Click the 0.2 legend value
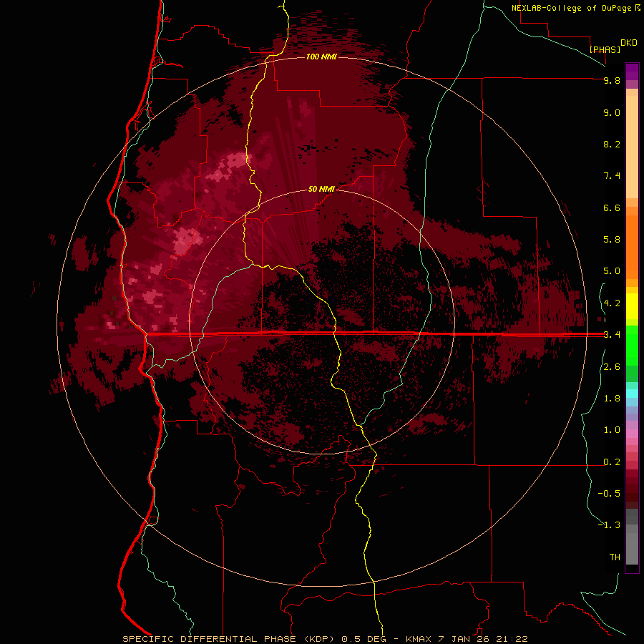Viewport: 644px width, 644px height. [612, 462]
